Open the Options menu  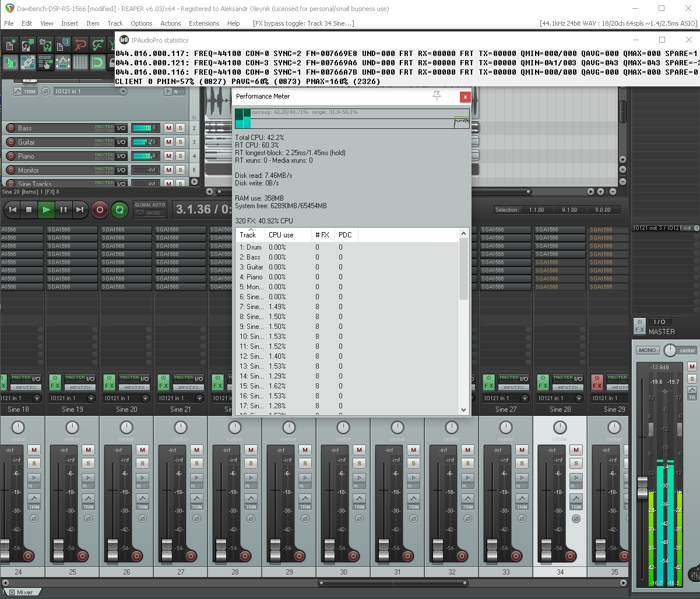pos(142,23)
